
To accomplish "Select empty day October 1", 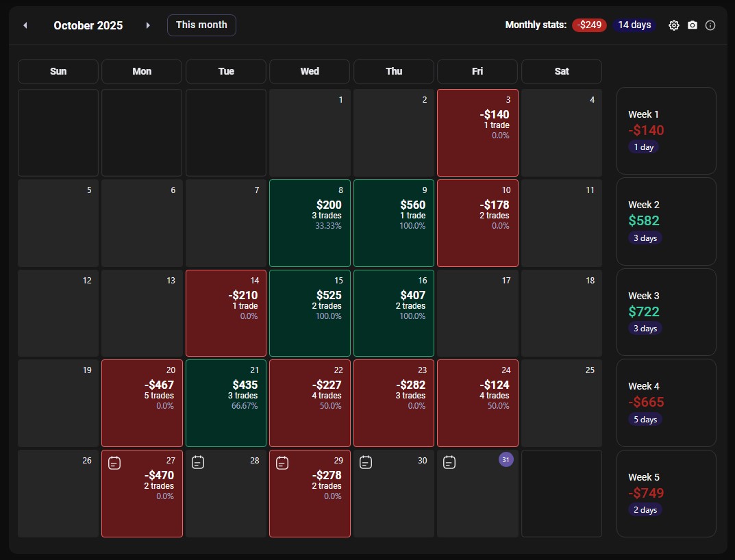I will point(310,133).
